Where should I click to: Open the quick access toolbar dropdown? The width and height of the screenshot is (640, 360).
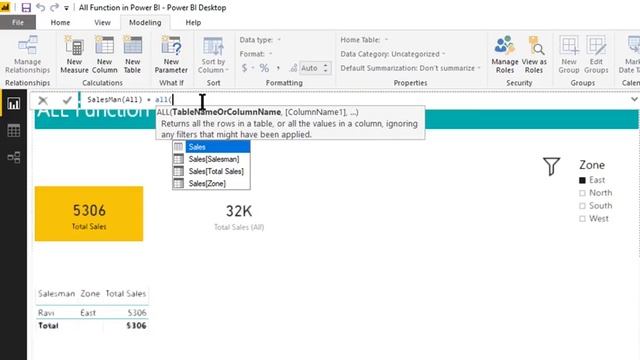click(x=66, y=8)
